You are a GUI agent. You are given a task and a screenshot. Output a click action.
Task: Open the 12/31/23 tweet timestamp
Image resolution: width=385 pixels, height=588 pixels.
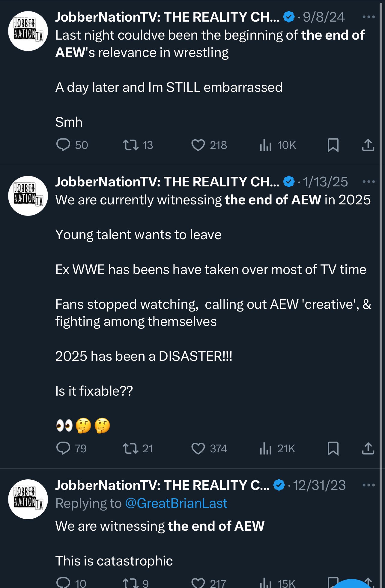319,485
